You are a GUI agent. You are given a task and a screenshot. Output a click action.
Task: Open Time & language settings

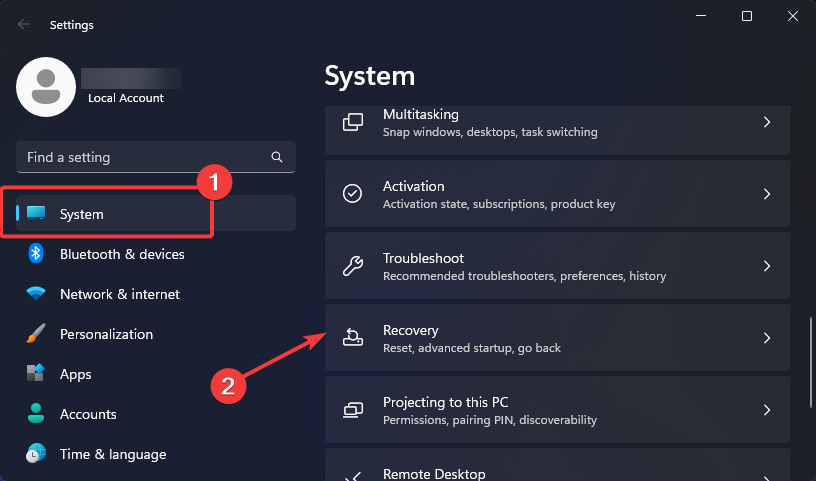[156, 454]
